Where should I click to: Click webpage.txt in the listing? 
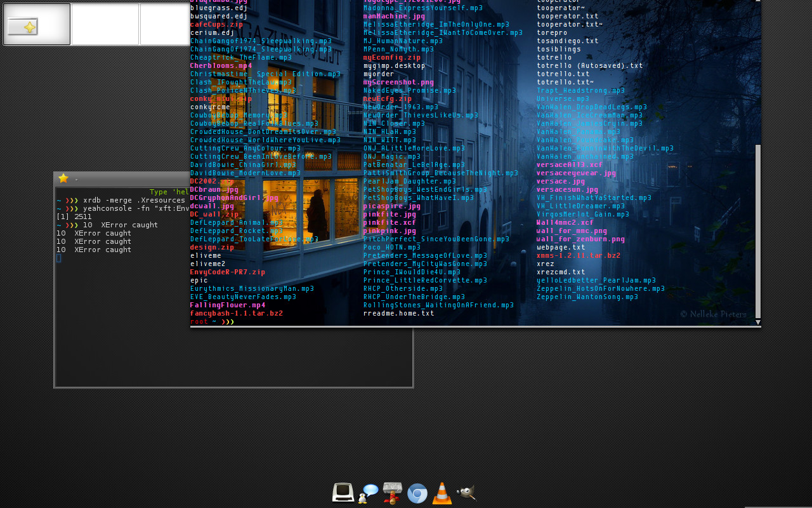click(x=561, y=247)
